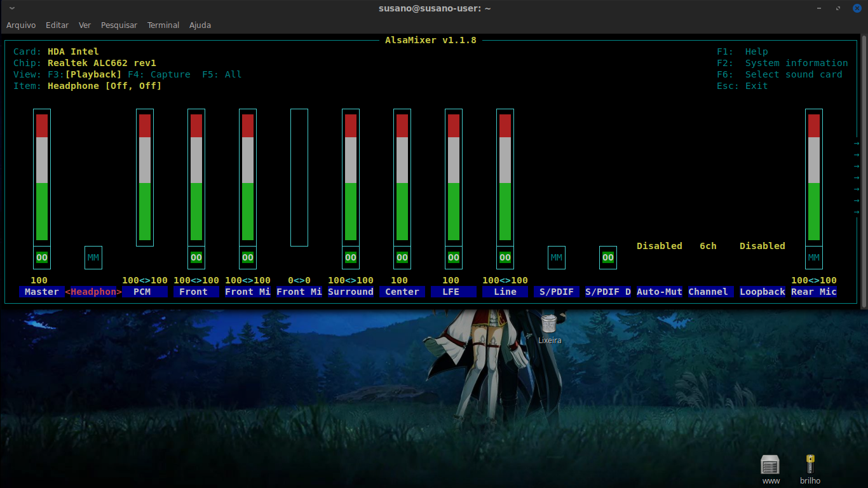The image size is (868, 488).
Task: Click the Disabled value above Loopback
Action: (x=763, y=246)
